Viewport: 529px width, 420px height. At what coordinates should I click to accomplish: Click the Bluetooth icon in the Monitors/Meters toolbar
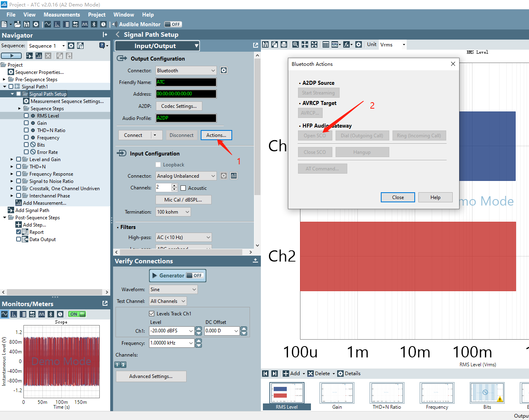pyautogui.click(x=51, y=314)
